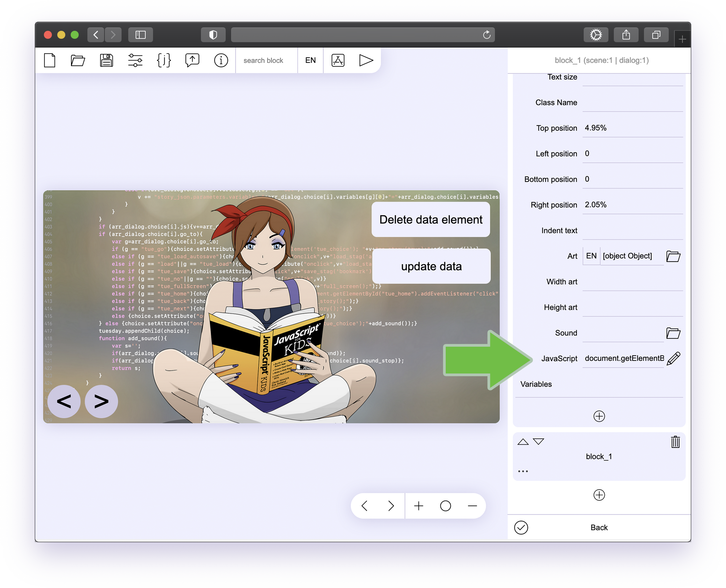Edit the Bottom position value

[633, 179]
